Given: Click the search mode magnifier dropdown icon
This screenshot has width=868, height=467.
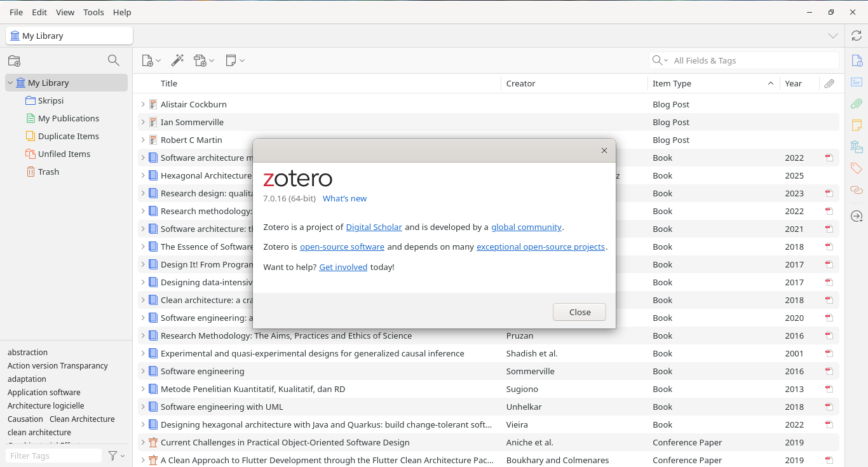Looking at the screenshot, I should point(660,60).
